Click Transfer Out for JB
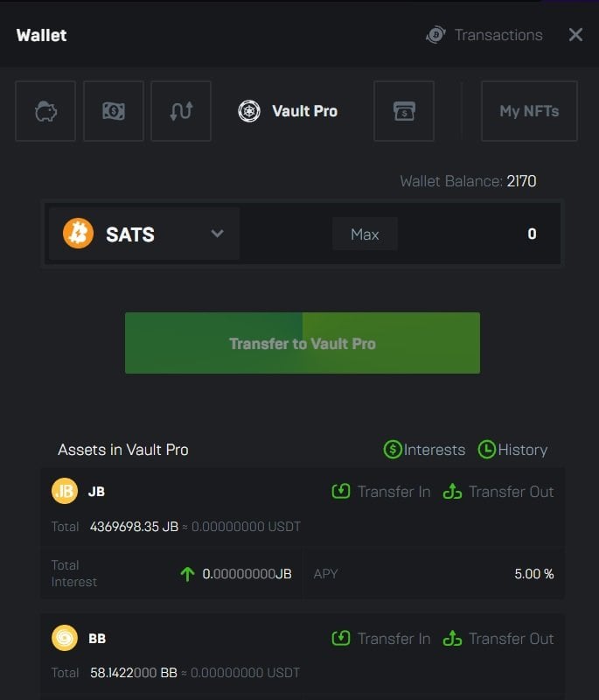 (x=498, y=492)
